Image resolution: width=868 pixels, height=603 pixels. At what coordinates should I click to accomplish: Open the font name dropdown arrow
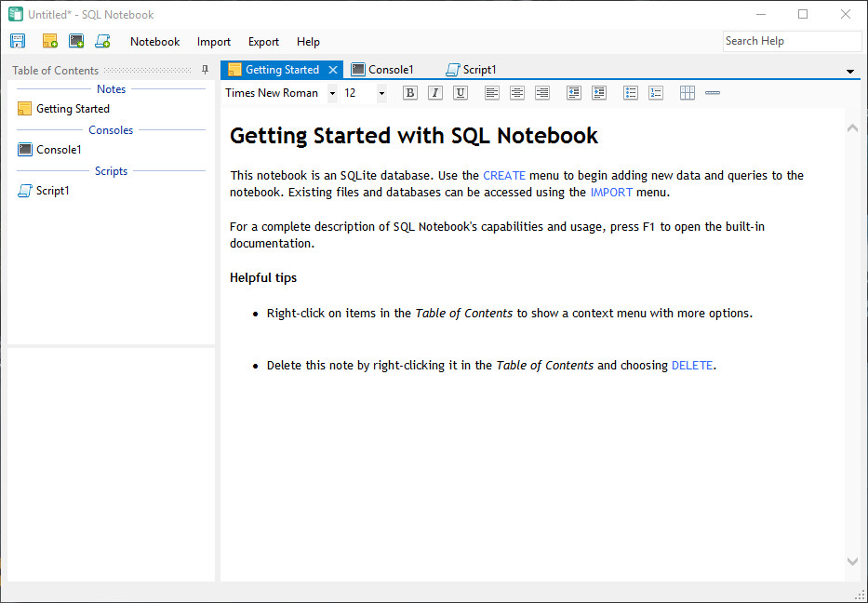pyautogui.click(x=332, y=93)
